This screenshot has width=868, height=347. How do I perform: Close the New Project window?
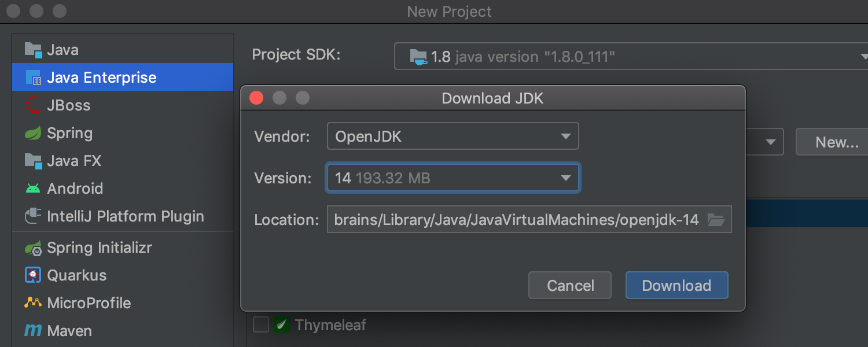coord(13,11)
